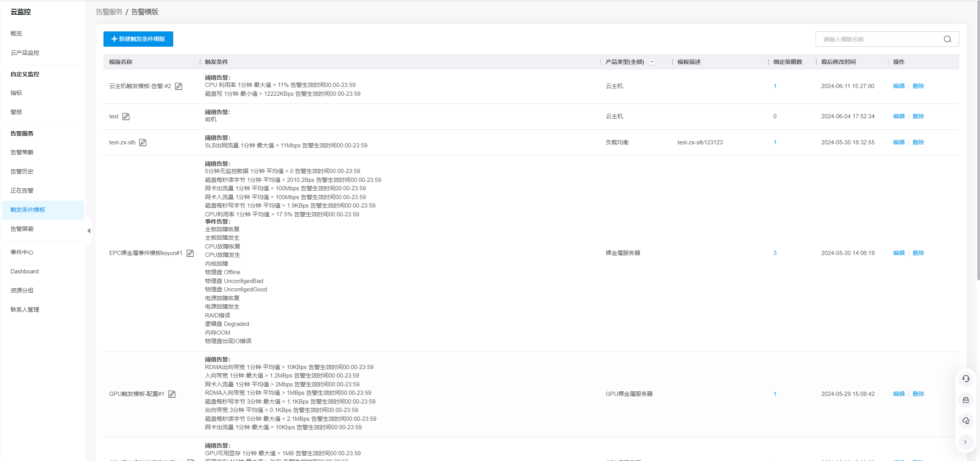Click edit icon beside GPU触发模板-配置#1

[172, 394]
